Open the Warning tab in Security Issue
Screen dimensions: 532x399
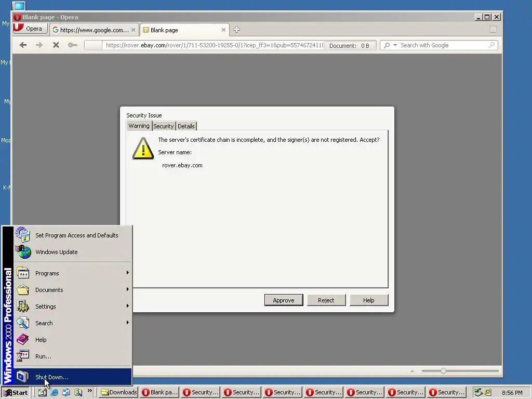(x=139, y=126)
